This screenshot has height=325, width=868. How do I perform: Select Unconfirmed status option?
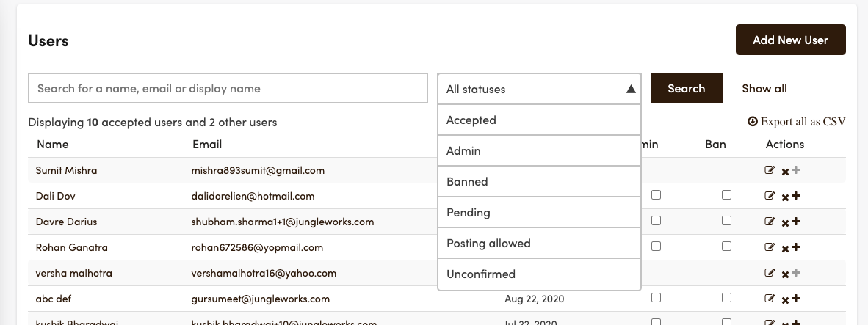click(539, 274)
